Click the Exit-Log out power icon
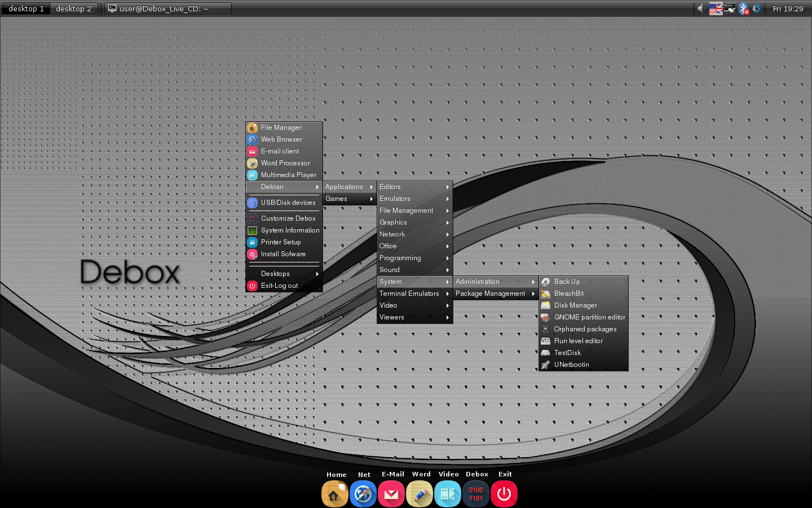 (x=253, y=286)
